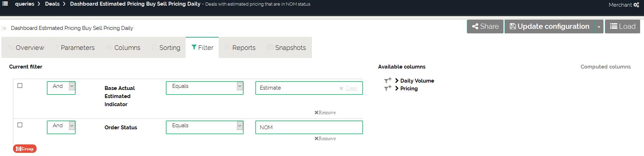The height and width of the screenshot is (156, 644).
Task: Check the Order Status filter checkbox
Action: [20, 125]
